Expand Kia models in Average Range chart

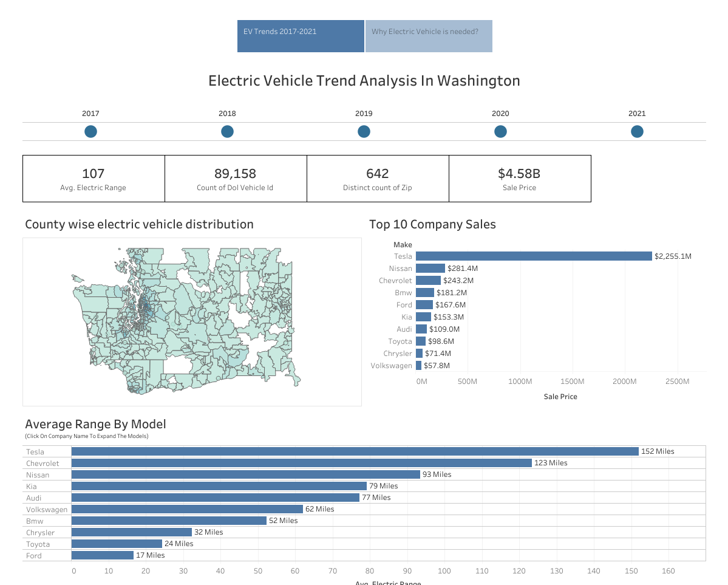(x=31, y=487)
